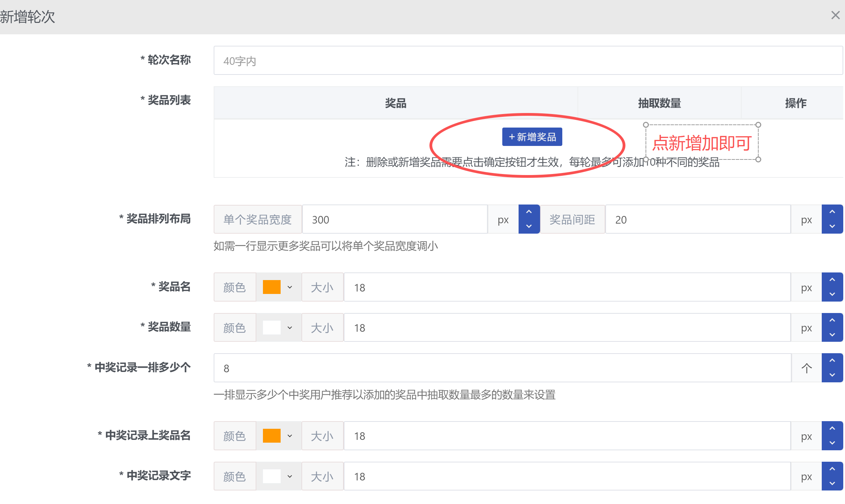Click the orange 奖品名 color swatch
Screen dimensions: 845x504
point(272,287)
